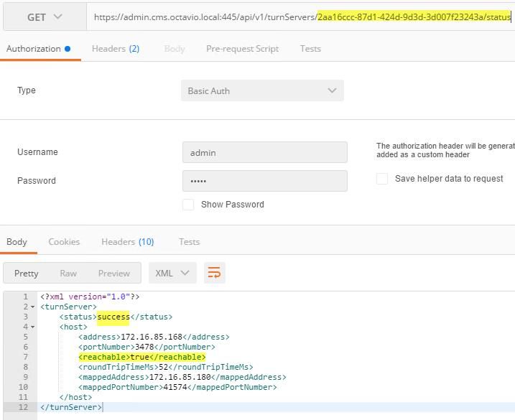Viewport: 515px width, 420px height.
Task: Select the disabled Body request tab
Action: point(175,49)
